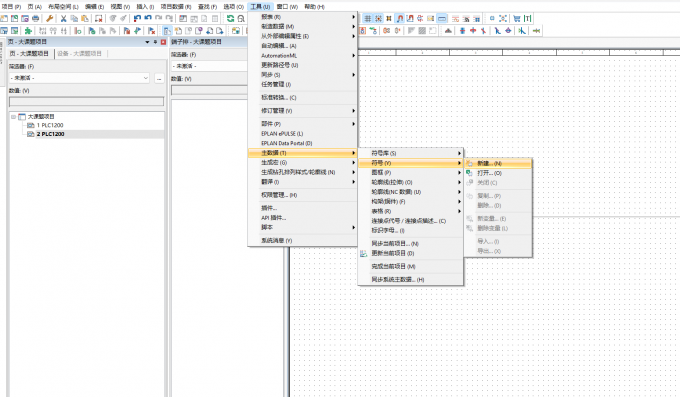Click the ellipsis button next to filter
The image size is (680, 397).
(159, 79)
